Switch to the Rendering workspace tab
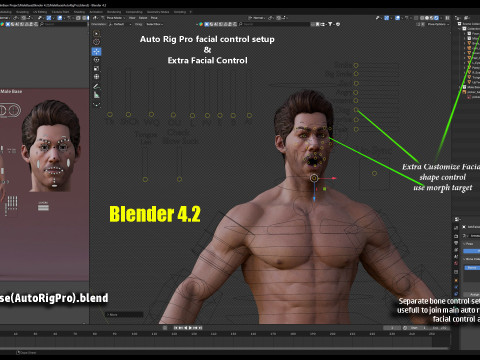The height and width of the screenshot is (360, 480). pyautogui.click(x=114, y=12)
